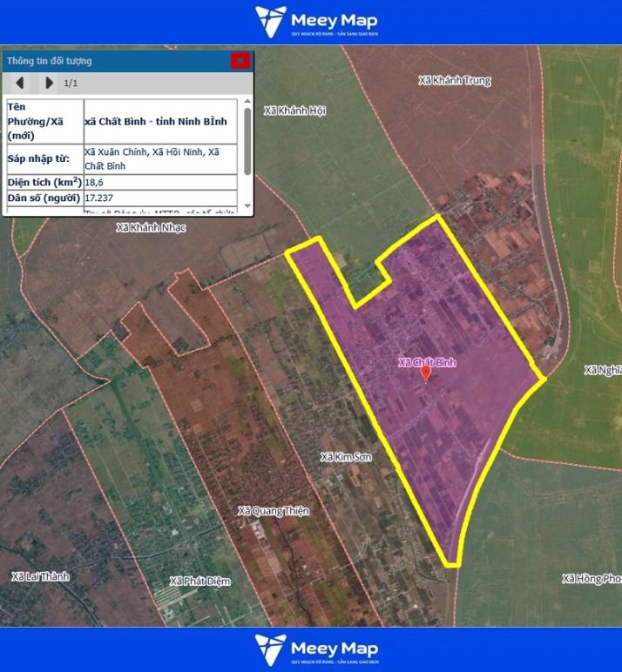Click Xã Phát Diệm map label
The width and height of the screenshot is (622, 672).
tap(199, 581)
